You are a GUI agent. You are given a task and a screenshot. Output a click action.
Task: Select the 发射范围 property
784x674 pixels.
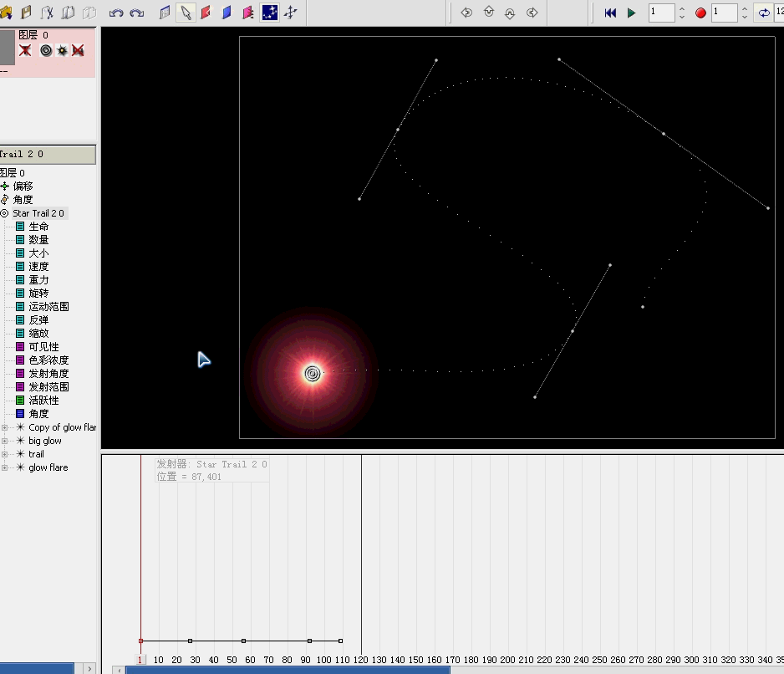[x=48, y=387]
